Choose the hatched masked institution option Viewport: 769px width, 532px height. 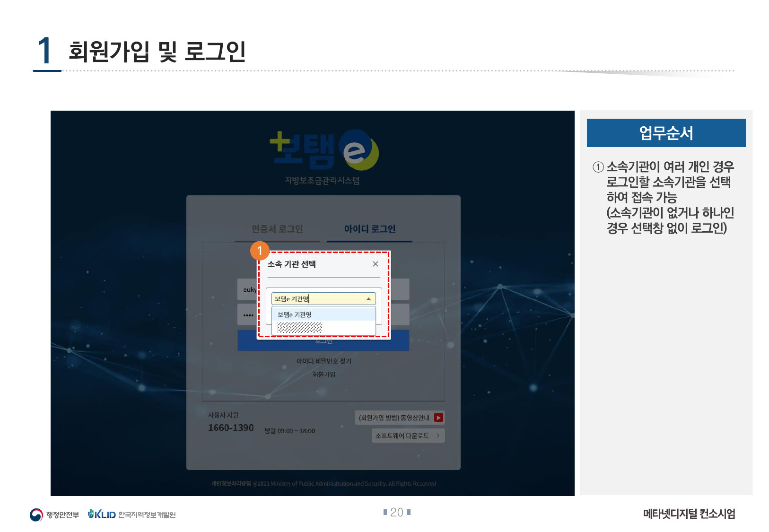[300, 327]
